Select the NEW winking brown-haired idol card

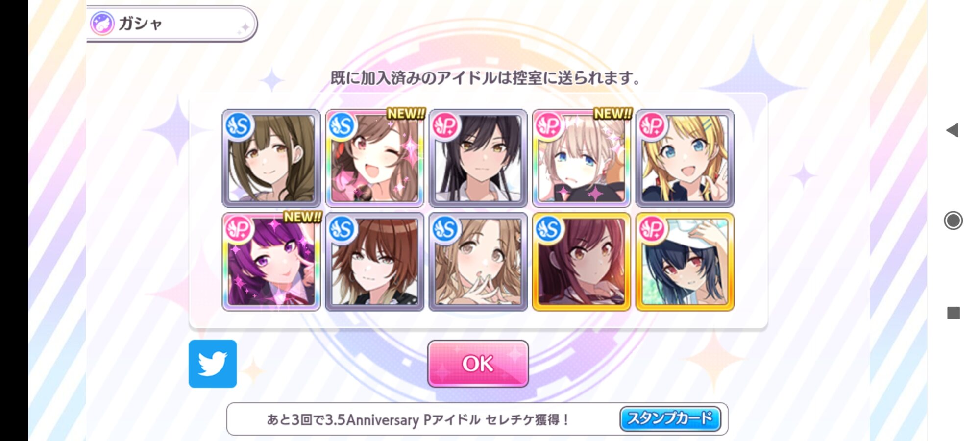click(x=375, y=158)
